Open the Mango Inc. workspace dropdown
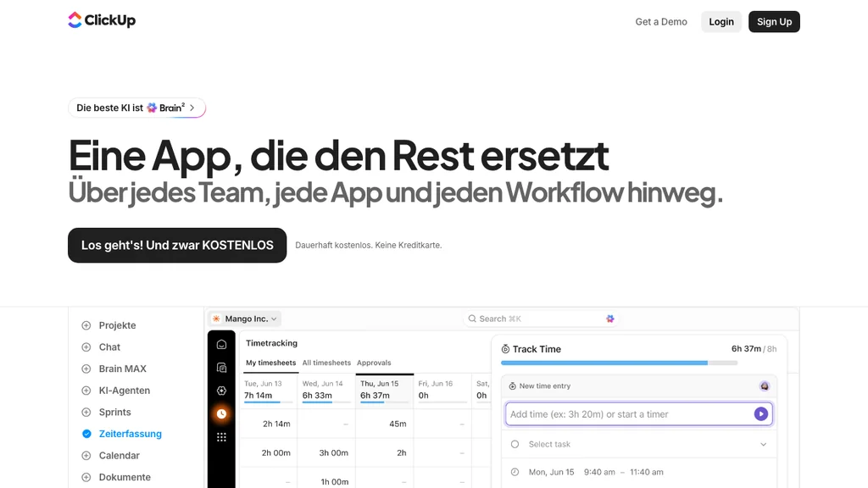 click(x=245, y=319)
